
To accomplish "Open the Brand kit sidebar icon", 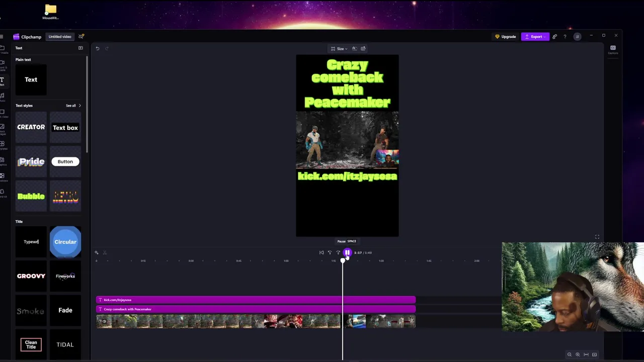I will pos(2,192).
